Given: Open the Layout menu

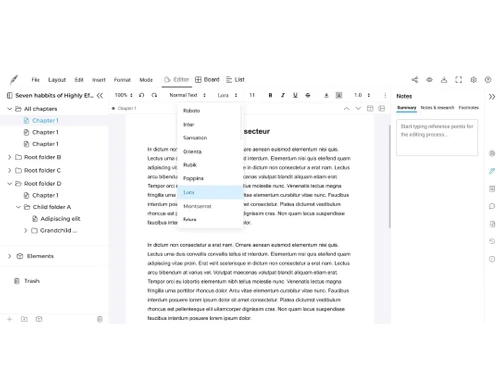Looking at the screenshot, I should point(57,80).
